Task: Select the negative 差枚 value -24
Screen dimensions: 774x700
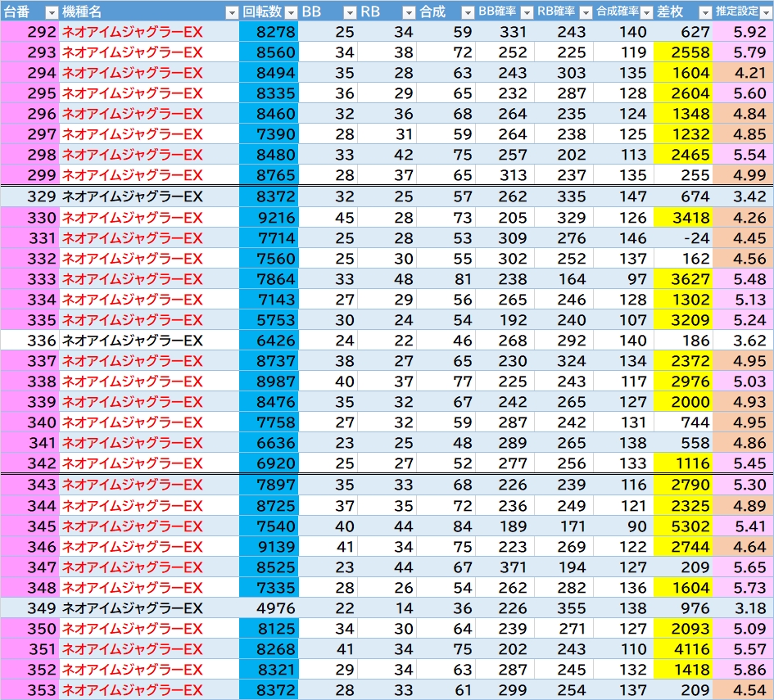Action: coord(683,238)
